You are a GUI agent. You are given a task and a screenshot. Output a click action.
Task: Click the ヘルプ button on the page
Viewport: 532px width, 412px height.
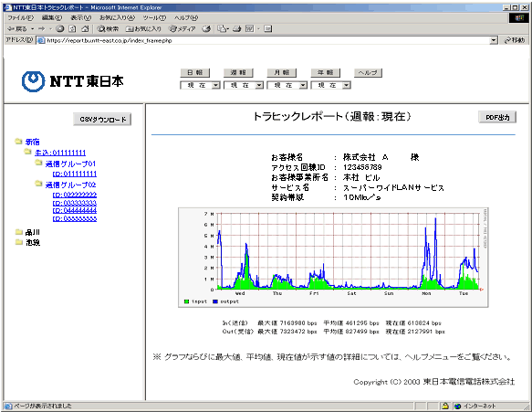coord(368,73)
